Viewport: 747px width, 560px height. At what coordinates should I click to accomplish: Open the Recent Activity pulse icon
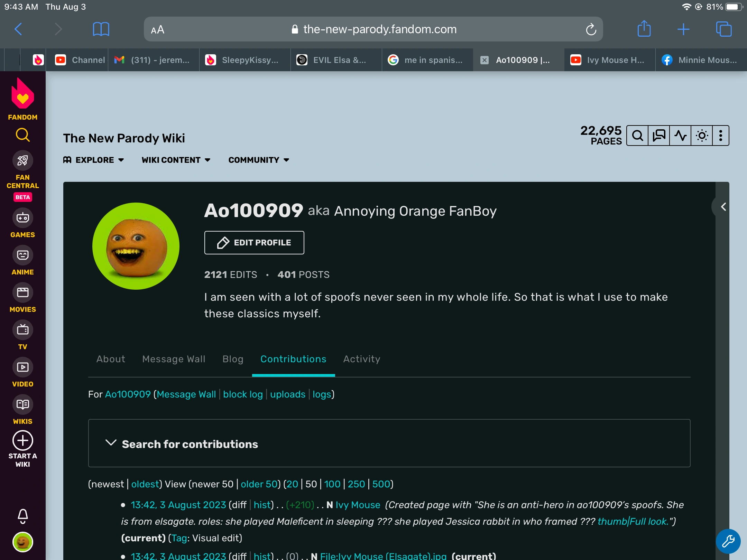tap(680, 136)
